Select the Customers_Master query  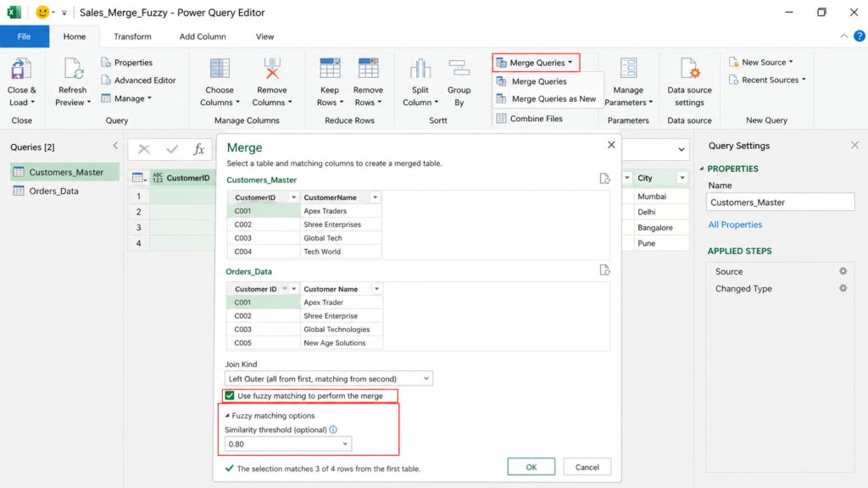pos(64,172)
